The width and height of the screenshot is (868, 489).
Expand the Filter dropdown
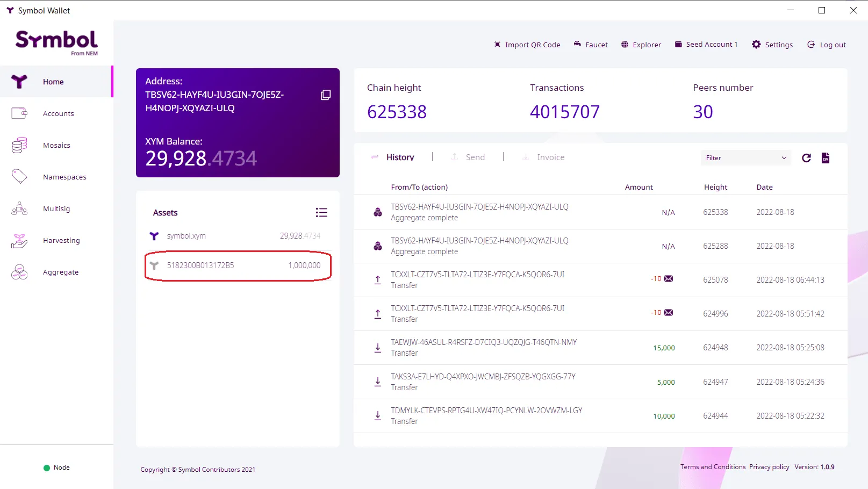(745, 158)
